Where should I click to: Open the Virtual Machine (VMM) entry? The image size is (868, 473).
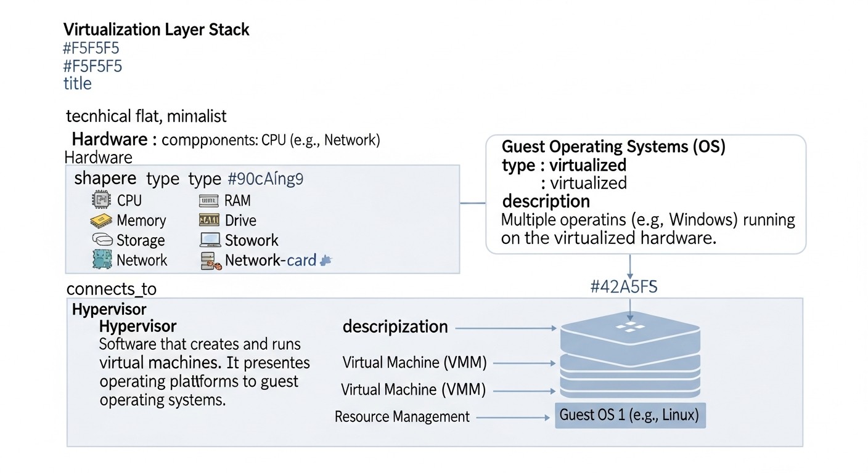[x=414, y=363]
